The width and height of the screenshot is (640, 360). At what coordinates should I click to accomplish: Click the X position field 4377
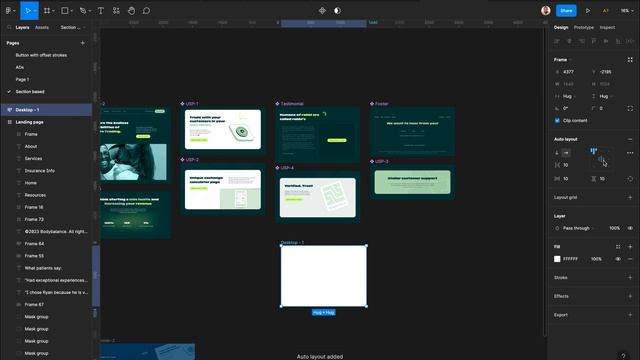(569, 72)
